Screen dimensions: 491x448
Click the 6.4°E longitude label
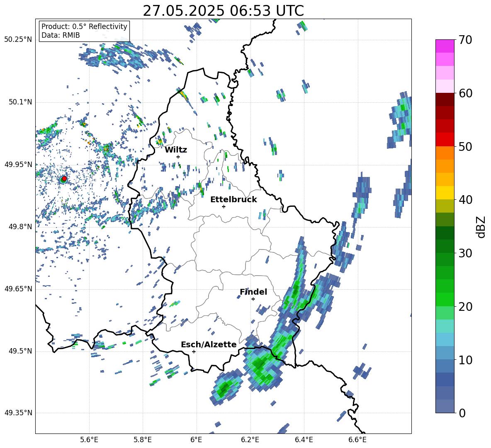pyautogui.click(x=304, y=440)
